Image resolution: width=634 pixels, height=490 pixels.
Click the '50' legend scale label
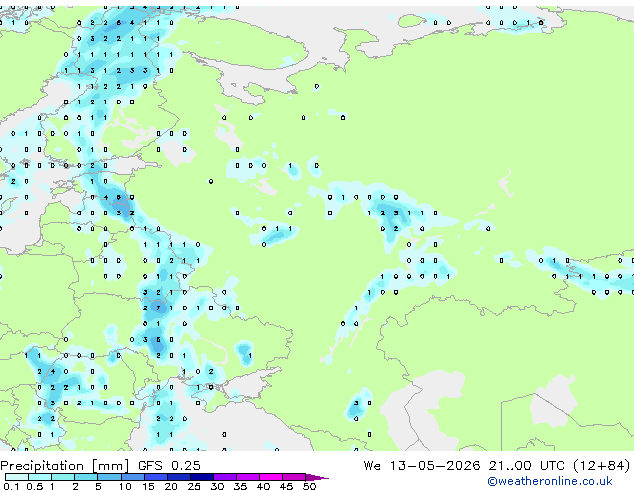309,486
